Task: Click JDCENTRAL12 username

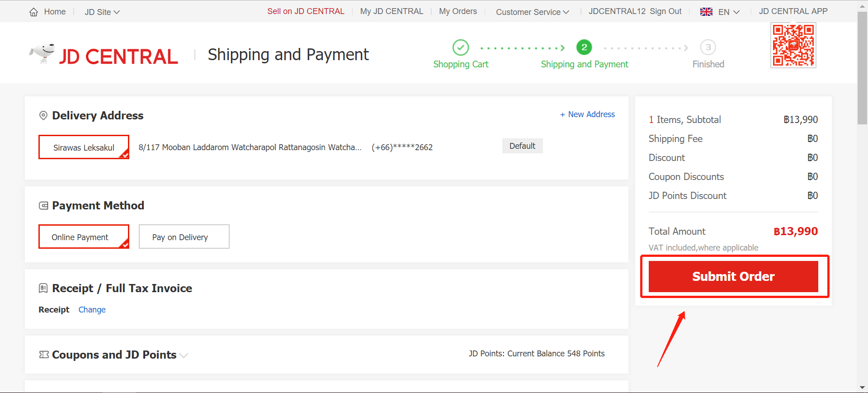Action: click(x=617, y=11)
